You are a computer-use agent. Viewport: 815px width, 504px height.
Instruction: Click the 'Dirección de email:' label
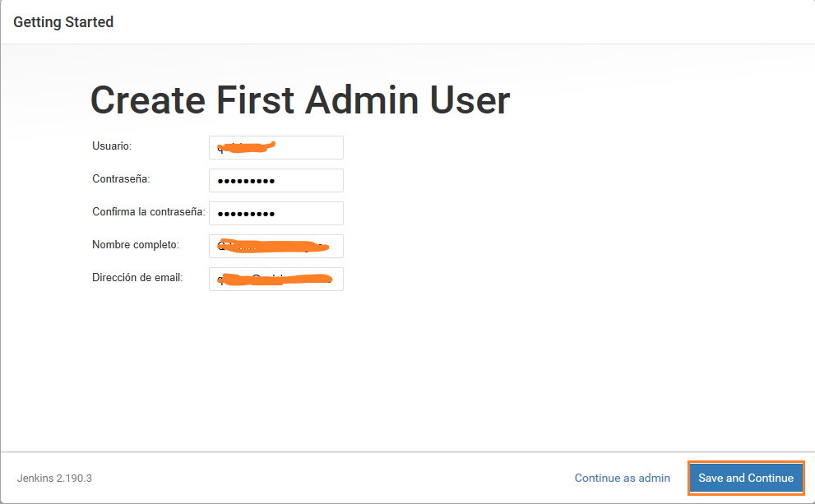(137, 278)
